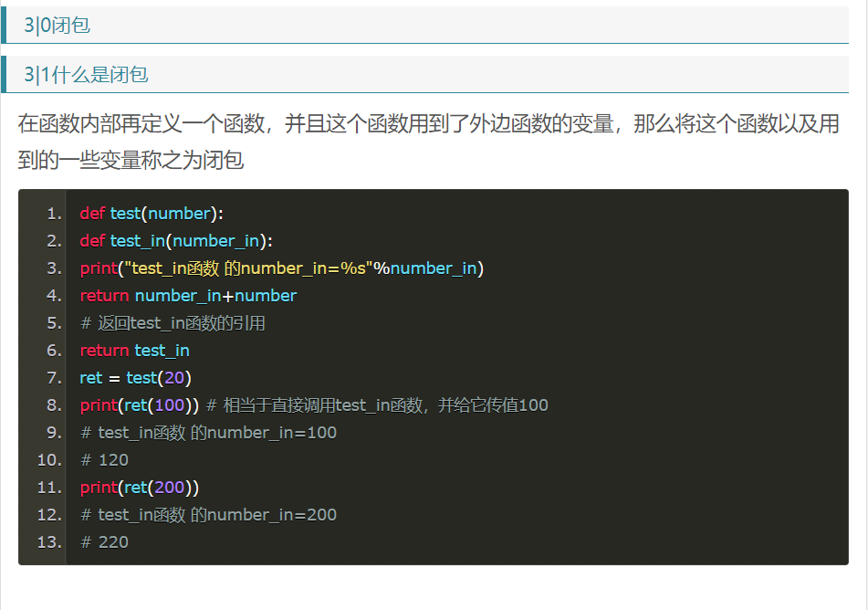Click the code "print(ret(100))"
The height and width of the screenshot is (610, 868).
(x=140, y=405)
